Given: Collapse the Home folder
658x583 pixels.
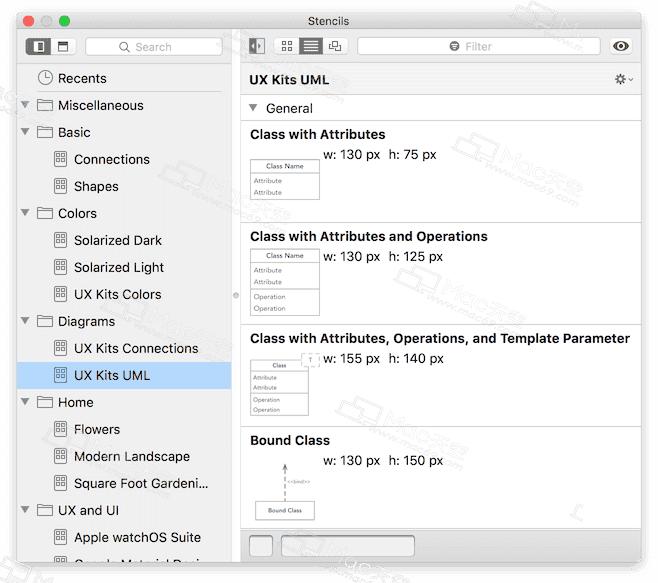Looking at the screenshot, I should coord(25,402).
